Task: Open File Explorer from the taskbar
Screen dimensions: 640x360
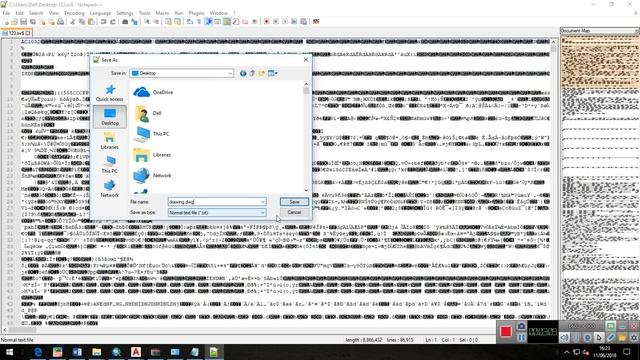Action: (97, 352)
